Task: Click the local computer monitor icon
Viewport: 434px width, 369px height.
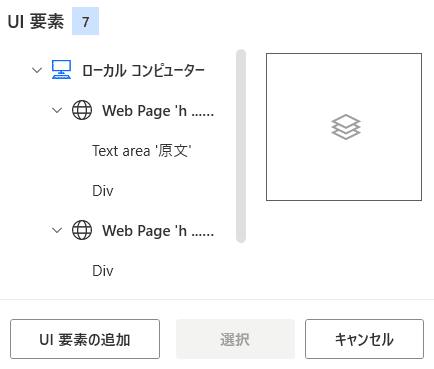Action: pyautogui.click(x=61, y=70)
